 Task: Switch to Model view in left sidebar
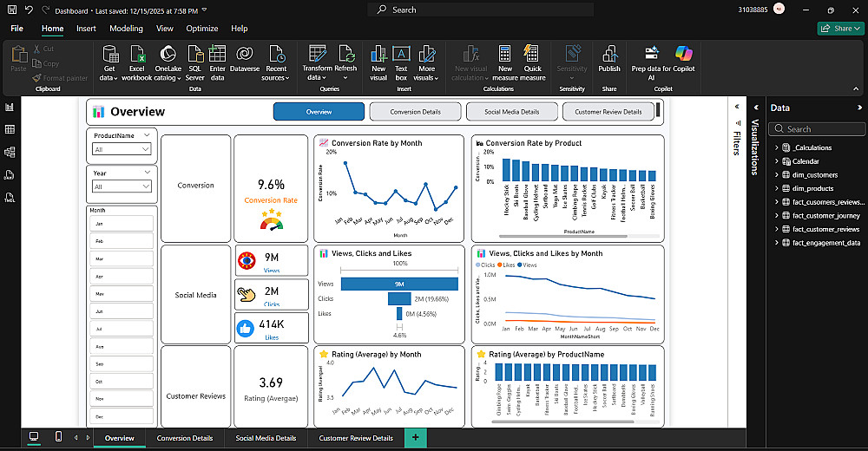point(10,152)
